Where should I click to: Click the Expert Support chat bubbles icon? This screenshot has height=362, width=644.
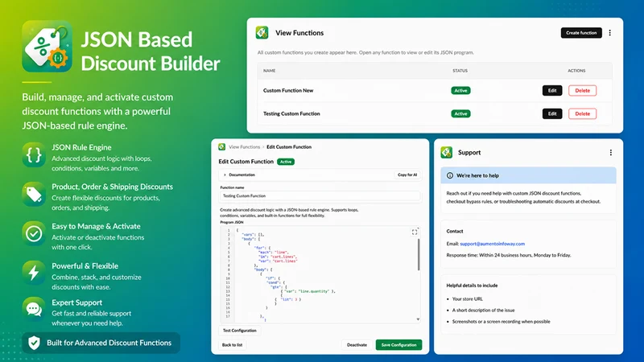(x=34, y=309)
